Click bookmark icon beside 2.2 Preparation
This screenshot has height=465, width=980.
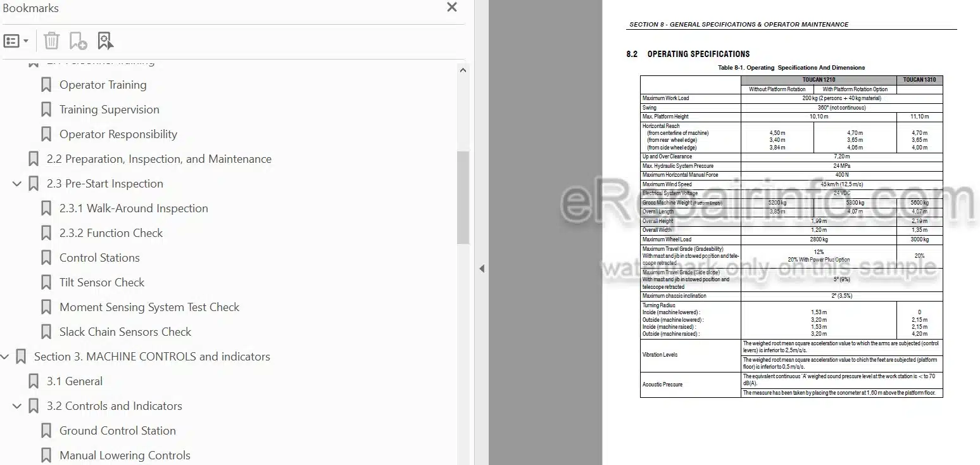[33, 159]
